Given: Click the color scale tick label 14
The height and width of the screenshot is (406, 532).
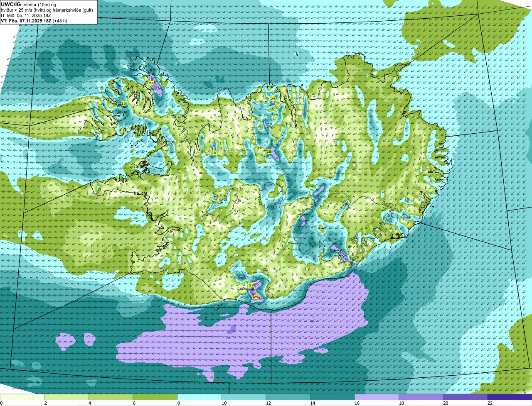Looking at the screenshot, I should [313, 403].
